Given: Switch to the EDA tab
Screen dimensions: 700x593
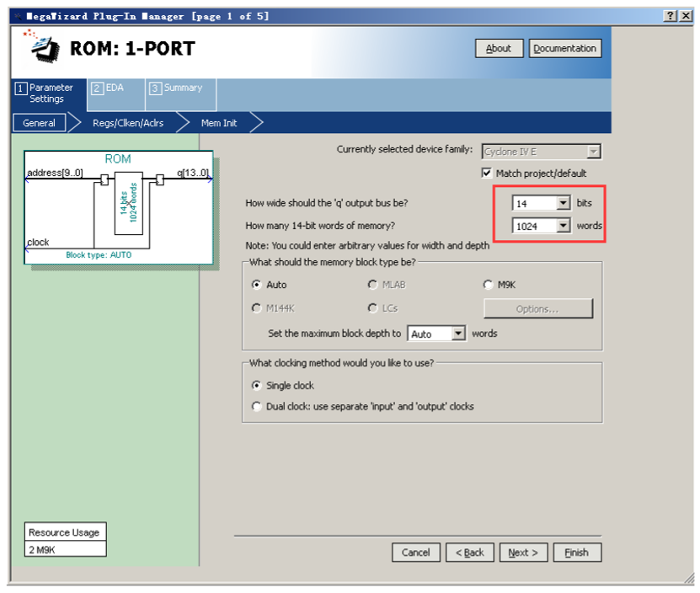Looking at the screenshot, I should (115, 93).
